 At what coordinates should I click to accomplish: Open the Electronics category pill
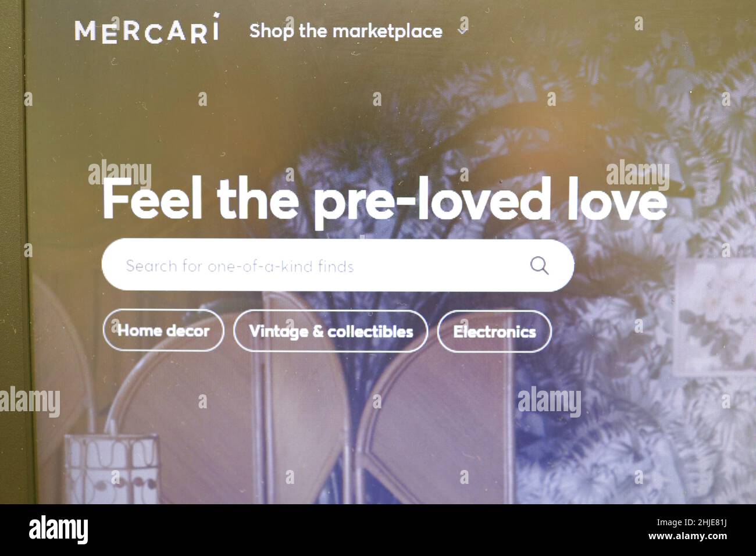[x=494, y=332]
